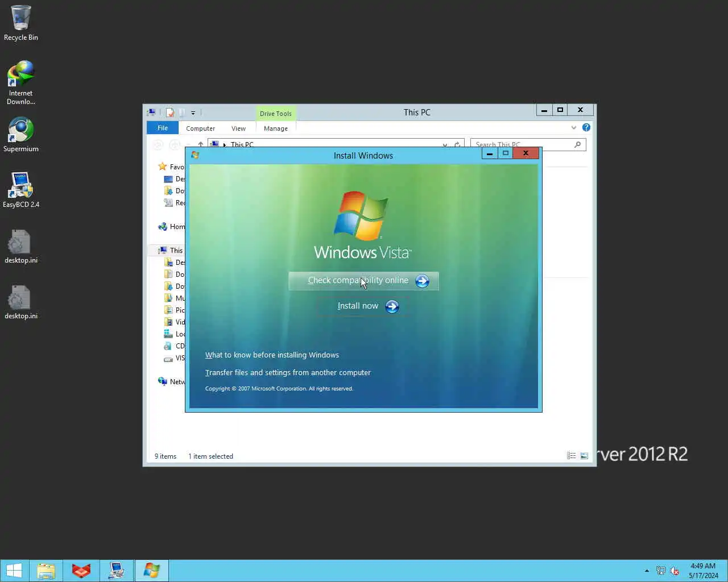Click the Refresh button next to the address bar
The height and width of the screenshot is (582, 728).
pyautogui.click(x=457, y=145)
